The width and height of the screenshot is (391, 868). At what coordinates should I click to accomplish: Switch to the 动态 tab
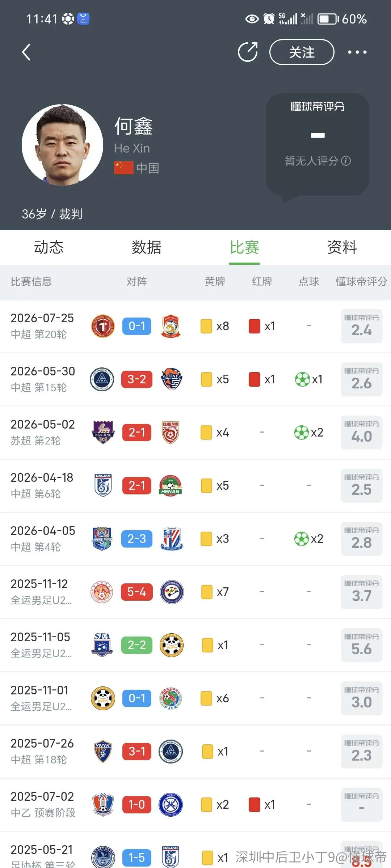(x=49, y=247)
